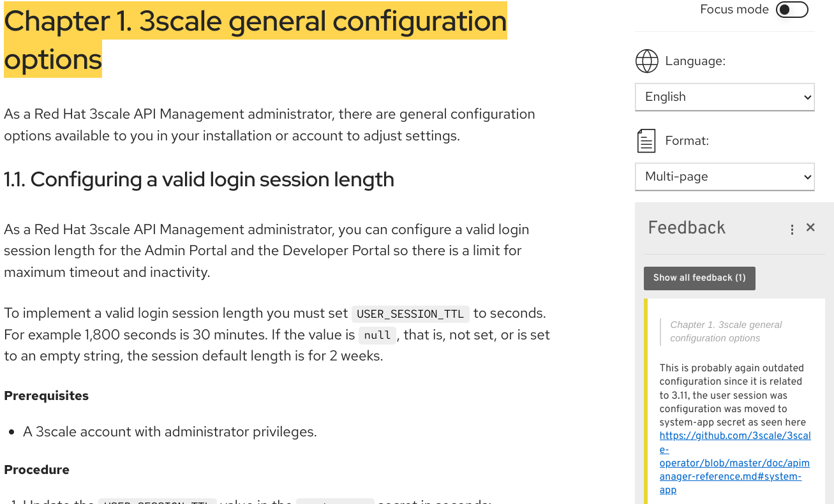
Task: Click the document Format icon
Action: click(646, 140)
